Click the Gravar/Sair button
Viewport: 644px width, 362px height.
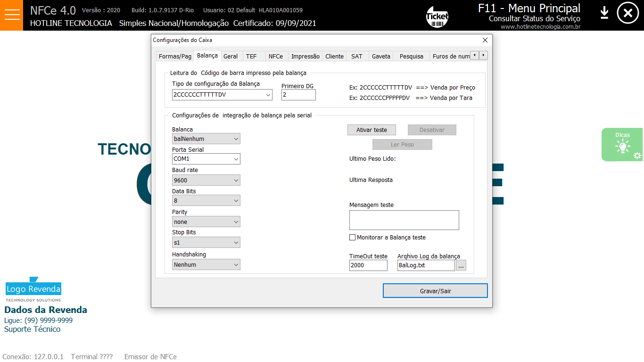[435, 291]
